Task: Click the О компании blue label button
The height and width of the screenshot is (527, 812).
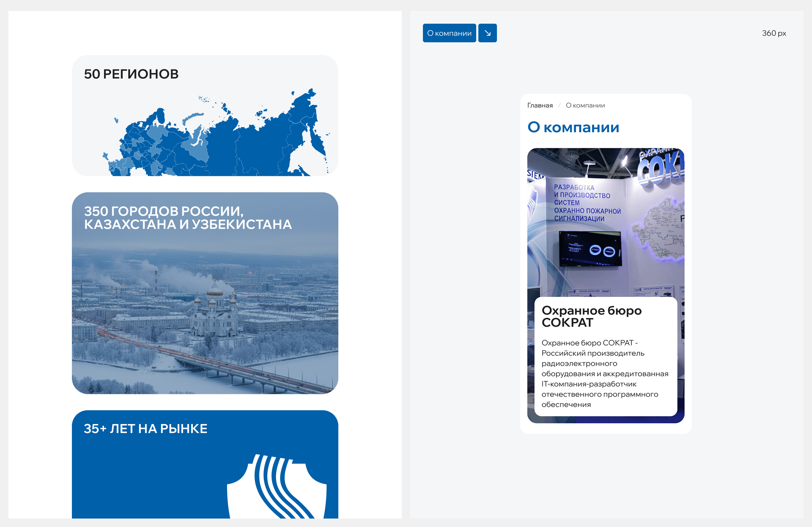Action: tap(449, 33)
